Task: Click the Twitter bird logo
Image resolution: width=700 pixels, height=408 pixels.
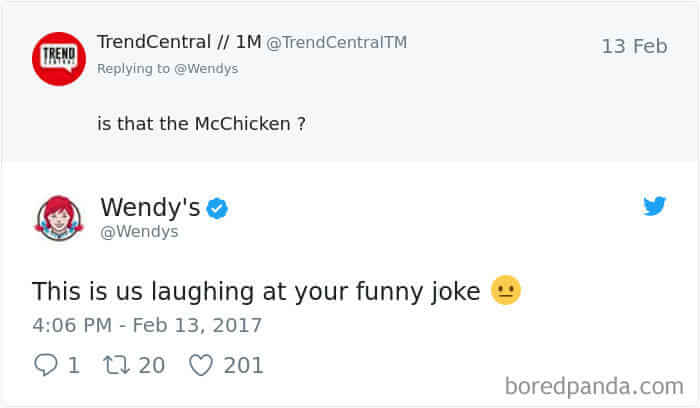Action: coord(654,207)
